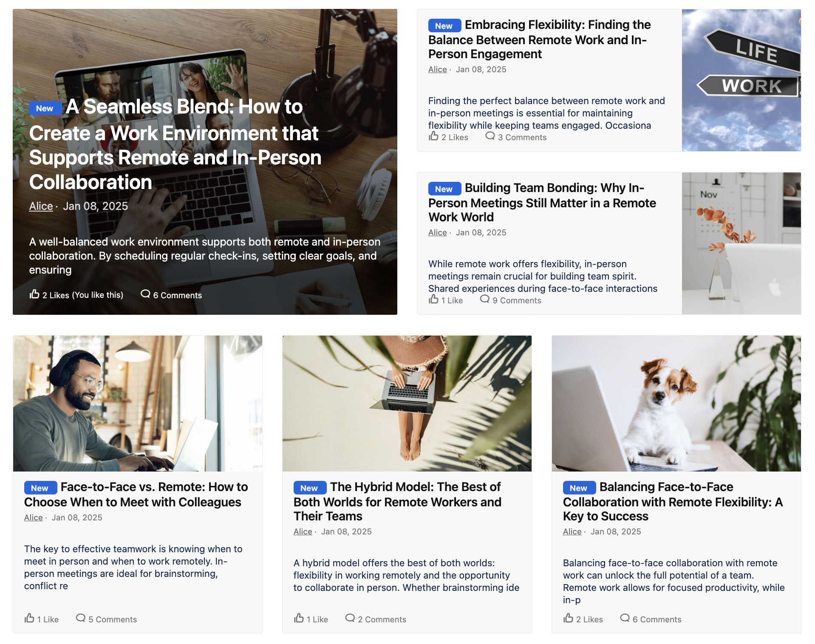Click the New badge on the Balancing Face-to-Face post
The height and width of the screenshot is (644, 815).
pyautogui.click(x=579, y=488)
